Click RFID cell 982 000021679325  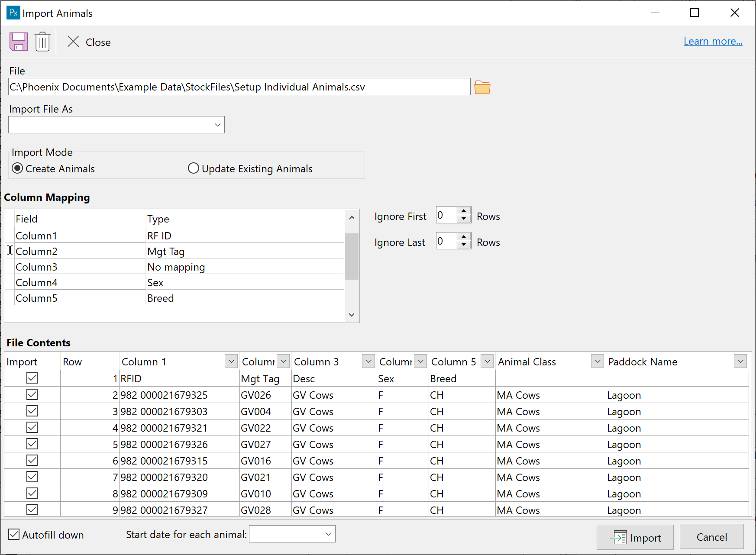click(x=179, y=395)
